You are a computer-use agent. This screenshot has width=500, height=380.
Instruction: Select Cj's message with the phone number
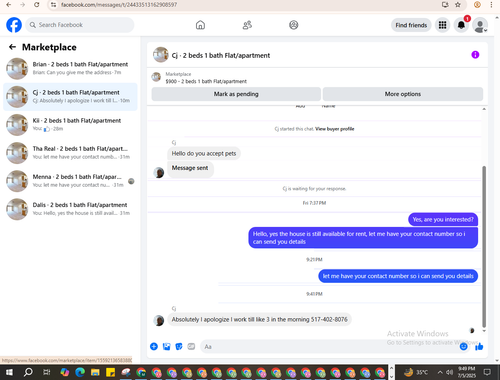click(259, 319)
